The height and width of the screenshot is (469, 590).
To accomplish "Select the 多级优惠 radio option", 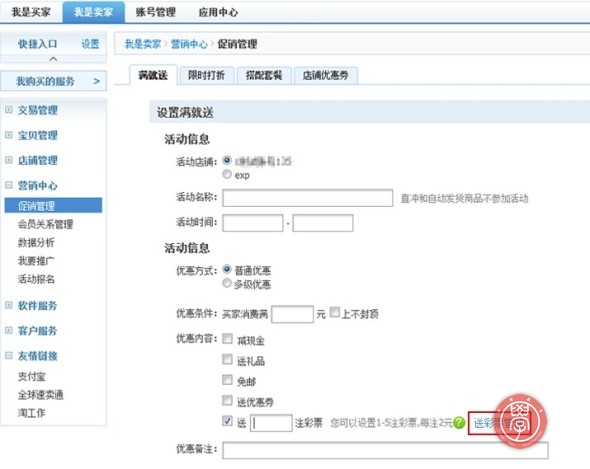I will [x=227, y=283].
